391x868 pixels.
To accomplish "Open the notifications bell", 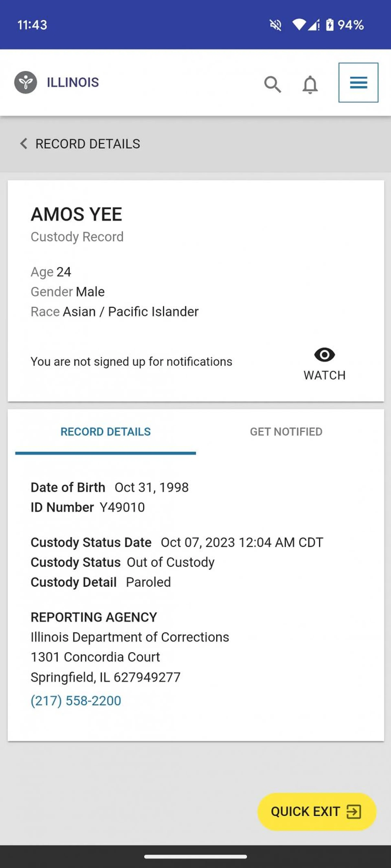I will pos(310,84).
